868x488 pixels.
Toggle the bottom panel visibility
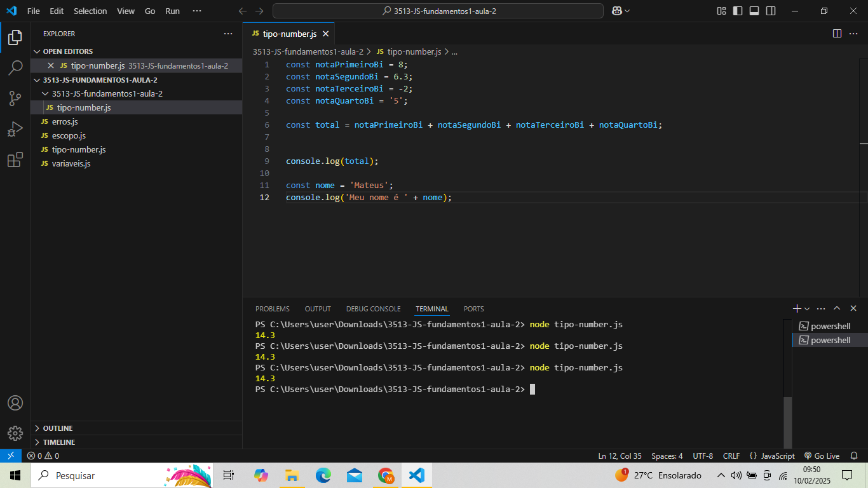click(754, 11)
